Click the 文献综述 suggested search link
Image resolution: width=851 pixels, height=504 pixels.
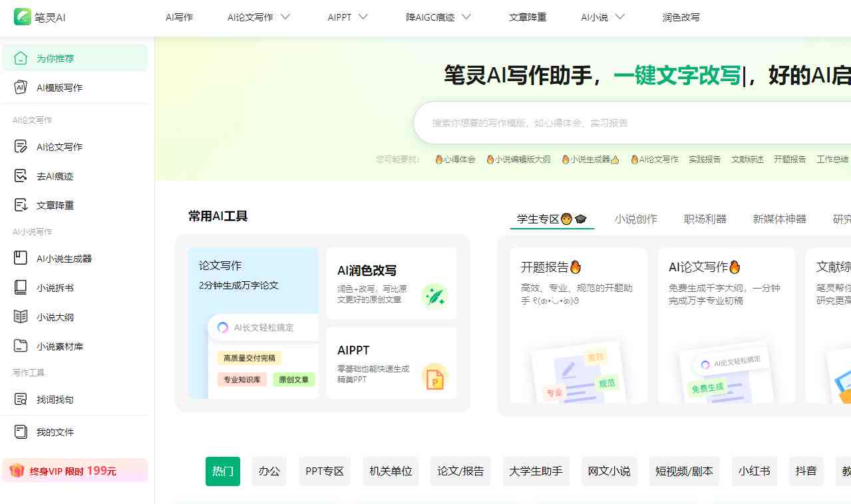pos(747,160)
